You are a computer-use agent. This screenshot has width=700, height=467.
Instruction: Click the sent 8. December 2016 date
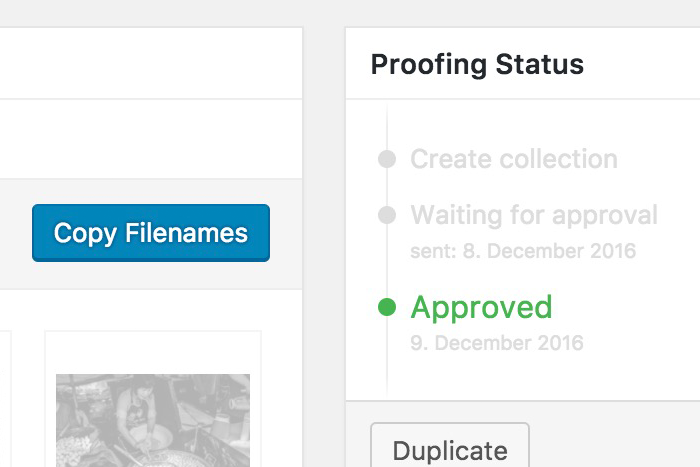[x=523, y=250]
